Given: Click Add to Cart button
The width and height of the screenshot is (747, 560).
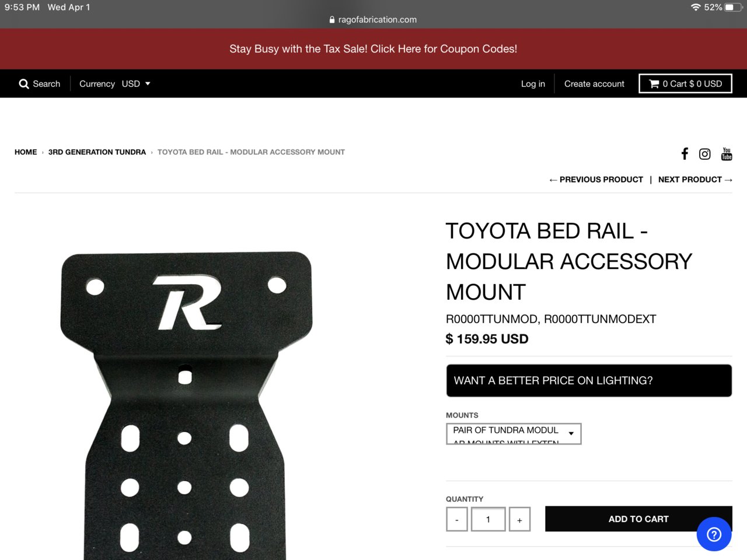Looking at the screenshot, I should tap(638, 519).
